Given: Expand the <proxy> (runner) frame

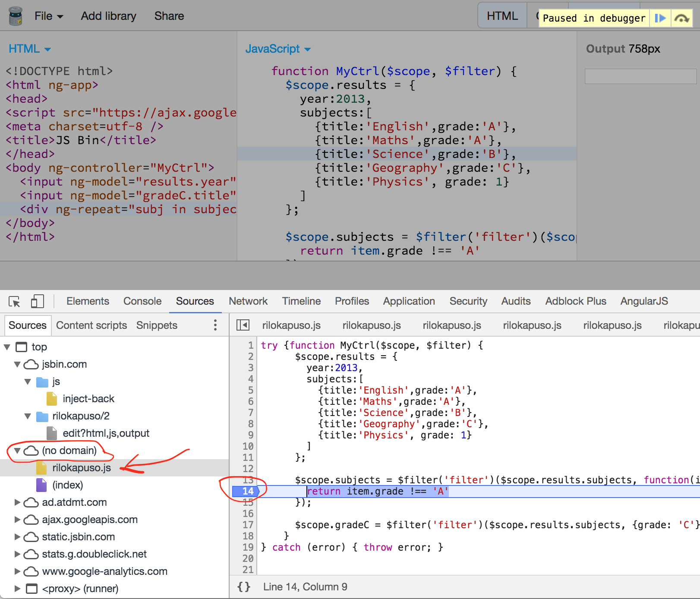Looking at the screenshot, I should pyautogui.click(x=17, y=589).
